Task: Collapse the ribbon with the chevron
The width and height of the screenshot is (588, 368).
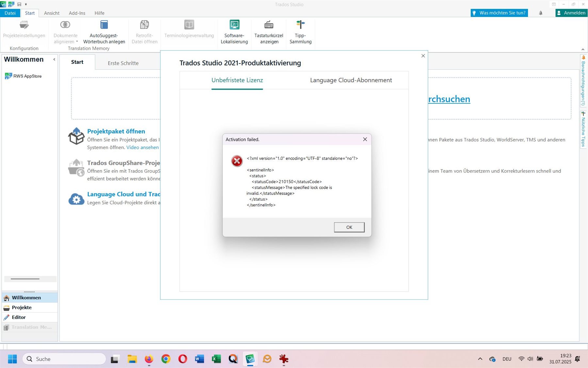Action: (583, 49)
